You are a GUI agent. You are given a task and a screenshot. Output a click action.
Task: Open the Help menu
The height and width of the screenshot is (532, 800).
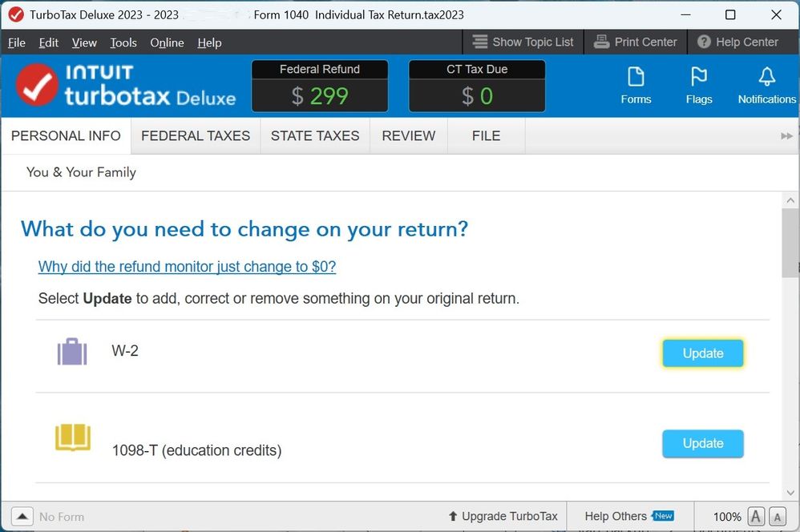[x=210, y=42]
